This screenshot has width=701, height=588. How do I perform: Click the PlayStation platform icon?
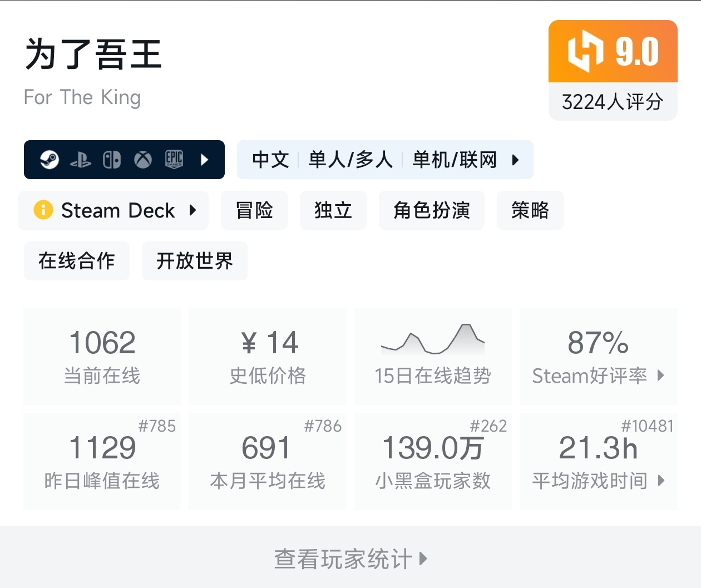[x=81, y=160]
